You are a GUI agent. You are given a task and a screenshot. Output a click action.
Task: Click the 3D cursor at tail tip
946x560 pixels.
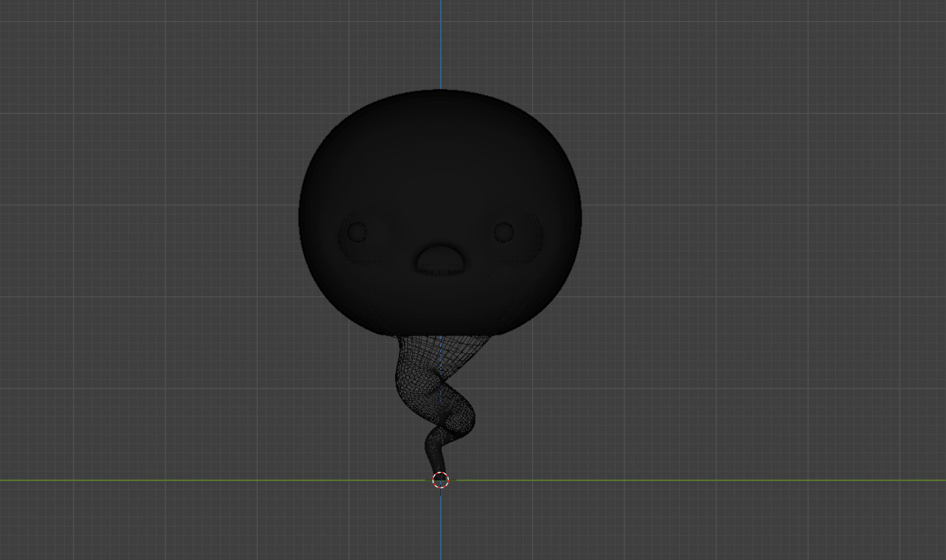tap(440, 480)
